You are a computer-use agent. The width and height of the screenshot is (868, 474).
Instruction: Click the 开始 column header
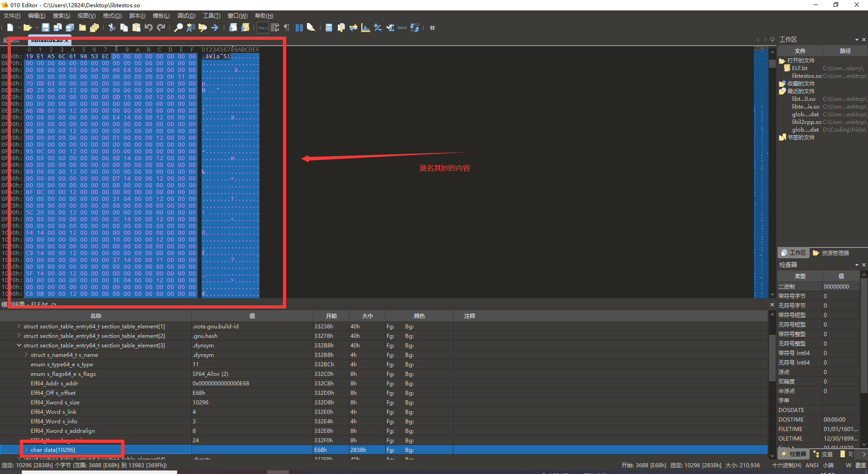331,316
